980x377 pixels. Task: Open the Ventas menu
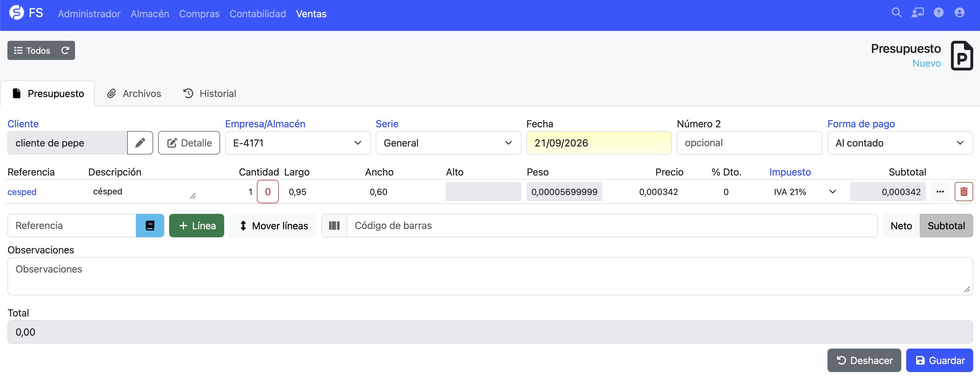(311, 14)
